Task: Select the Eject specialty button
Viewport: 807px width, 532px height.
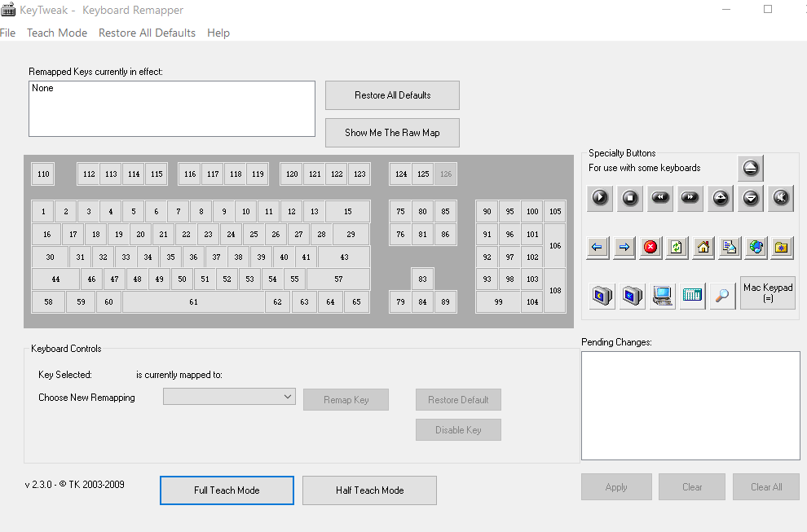Action: [x=751, y=169]
